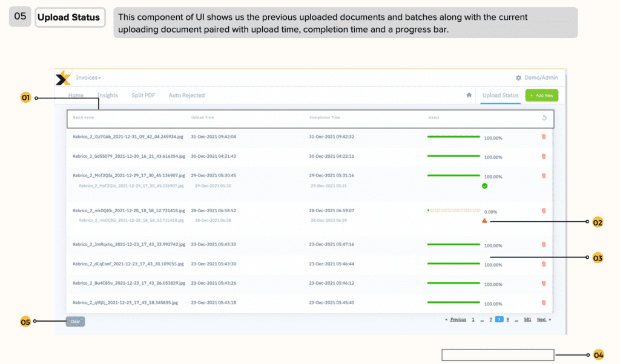Switch to the Split PDF tab
Screen dimensions: 620x364
(143, 96)
